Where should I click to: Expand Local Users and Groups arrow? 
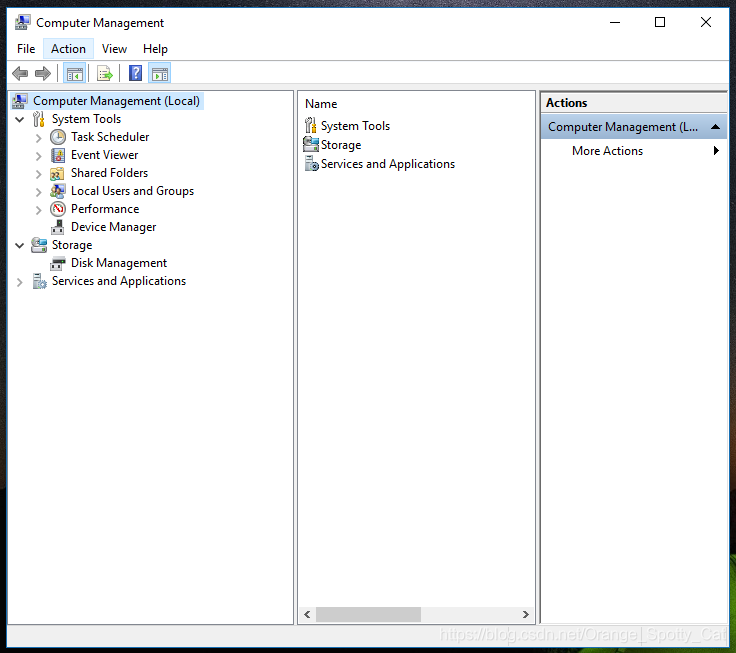coord(39,191)
